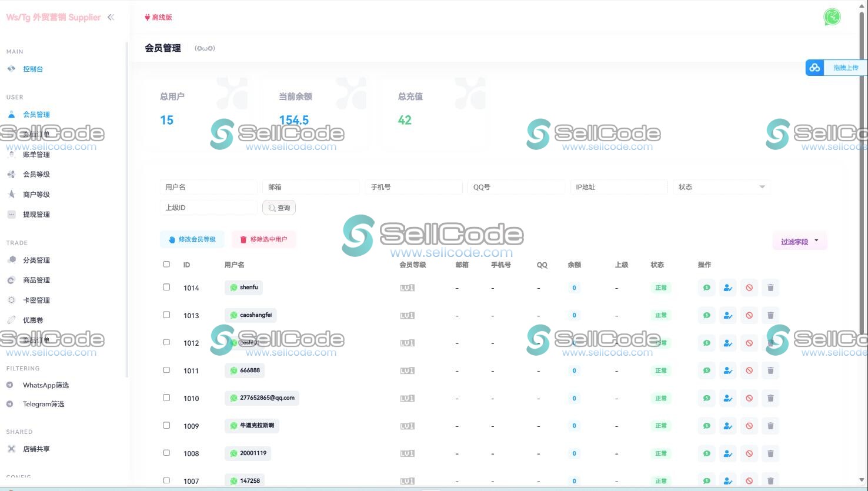Image resolution: width=868 pixels, height=491 pixels.
Task: Collapse the sidebar with double-chevron icon
Action: click(111, 17)
